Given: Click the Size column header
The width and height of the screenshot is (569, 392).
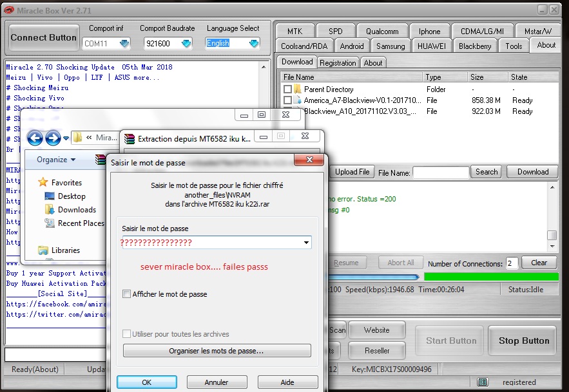Looking at the screenshot, I should (487, 77).
